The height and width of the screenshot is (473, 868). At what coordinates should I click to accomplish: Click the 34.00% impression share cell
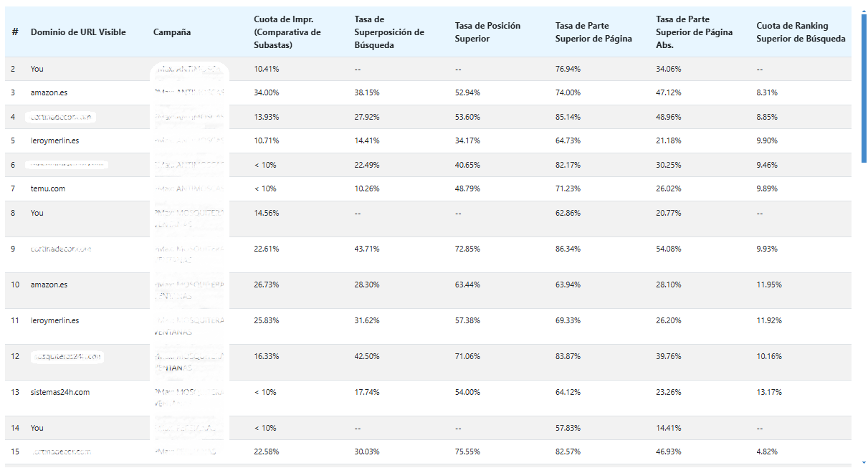(267, 93)
